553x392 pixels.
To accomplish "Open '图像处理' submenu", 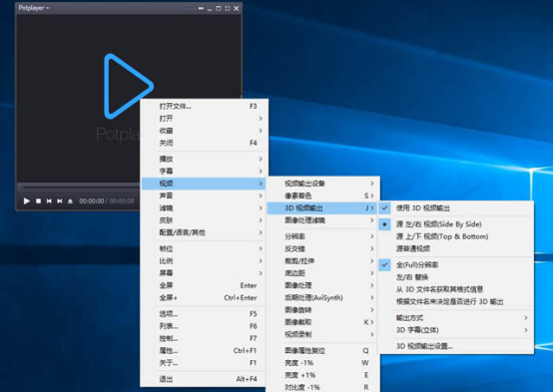I will 322,285.
